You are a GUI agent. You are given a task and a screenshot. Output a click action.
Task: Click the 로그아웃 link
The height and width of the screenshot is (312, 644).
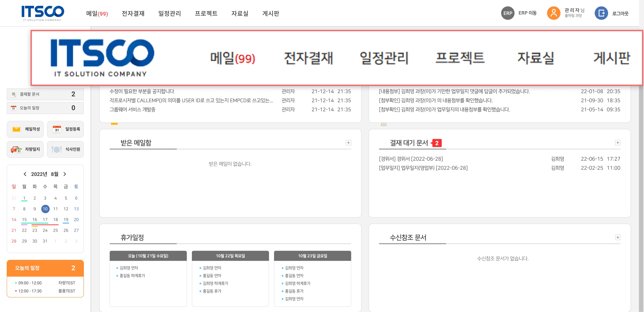click(x=620, y=13)
